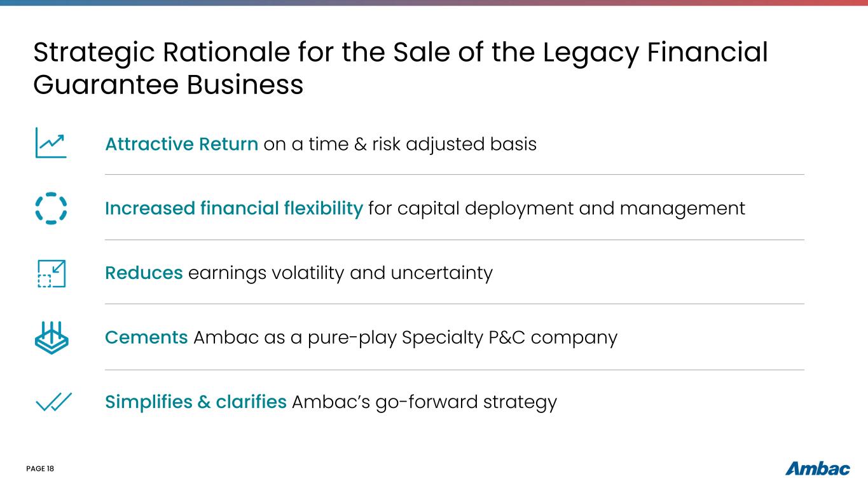This screenshot has height=488, width=868.
Task: Click the foundation icon beside Cements
Action: pos(52,337)
